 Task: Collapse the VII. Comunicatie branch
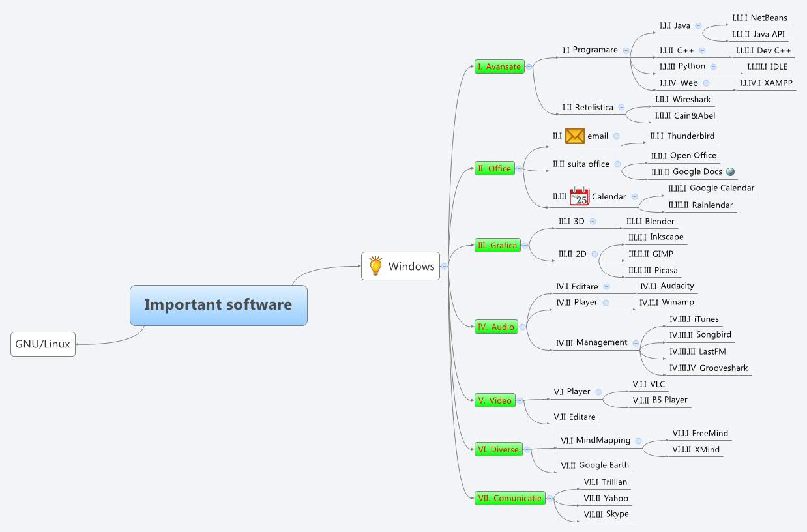coord(549,498)
